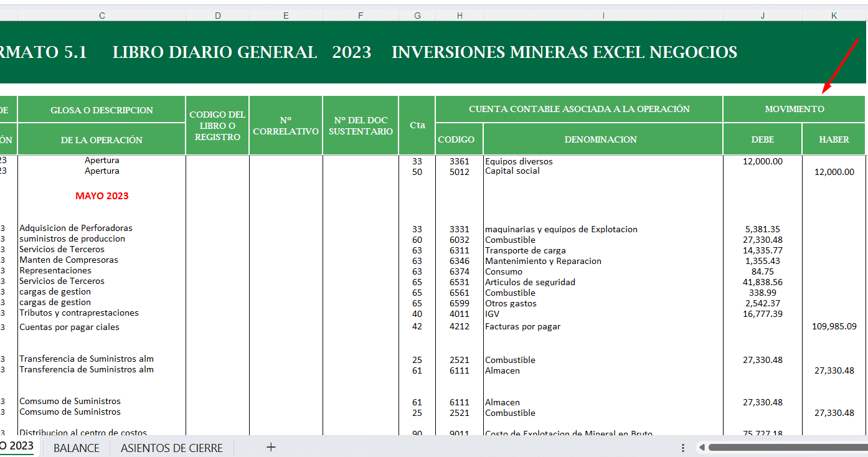The image size is (868, 457).
Task: Select the red MAYO 2023 cell
Action: 101,196
